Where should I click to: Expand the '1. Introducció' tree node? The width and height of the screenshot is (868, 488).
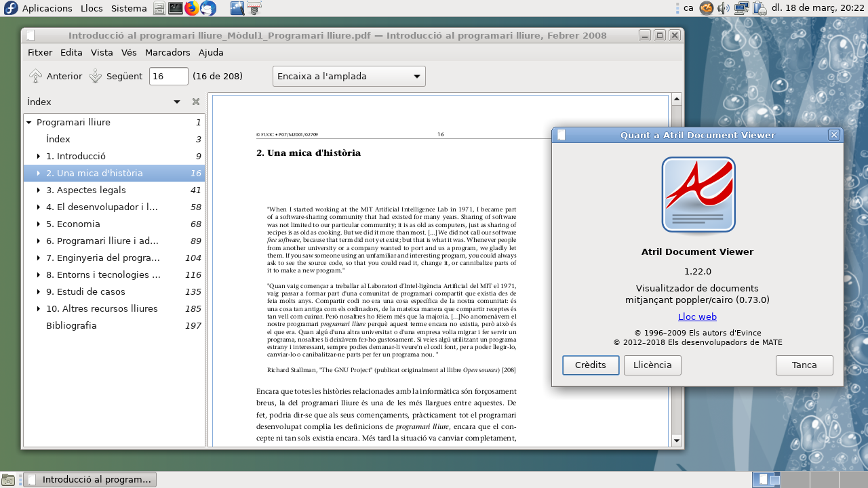click(39, 157)
